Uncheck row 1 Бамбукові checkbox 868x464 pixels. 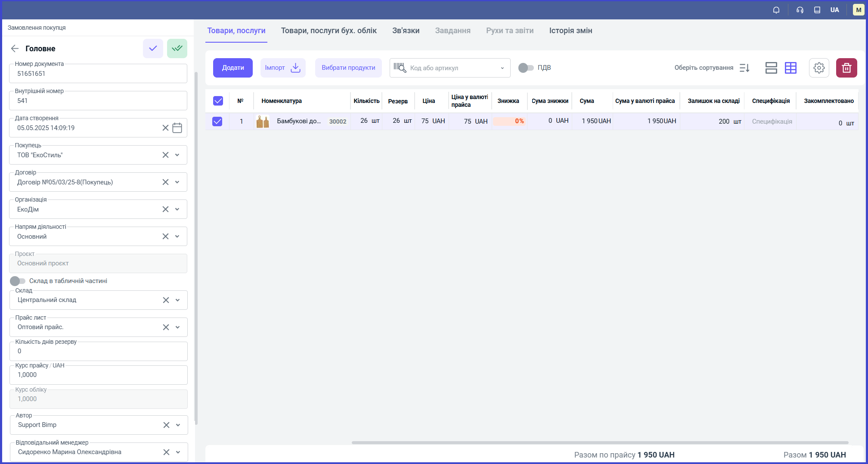point(217,121)
